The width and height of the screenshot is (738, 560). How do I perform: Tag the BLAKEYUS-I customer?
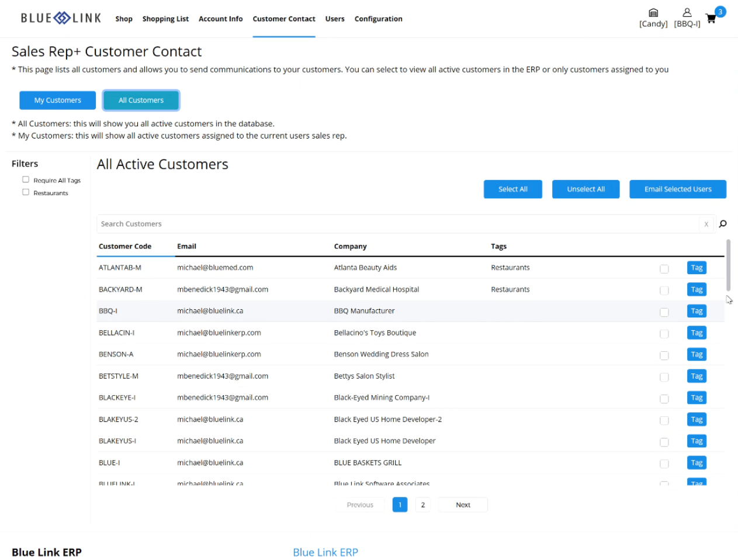(x=697, y=441)
